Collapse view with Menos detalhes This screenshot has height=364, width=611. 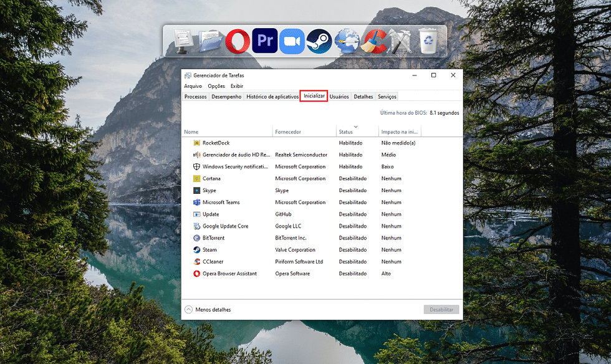[208, 309]
